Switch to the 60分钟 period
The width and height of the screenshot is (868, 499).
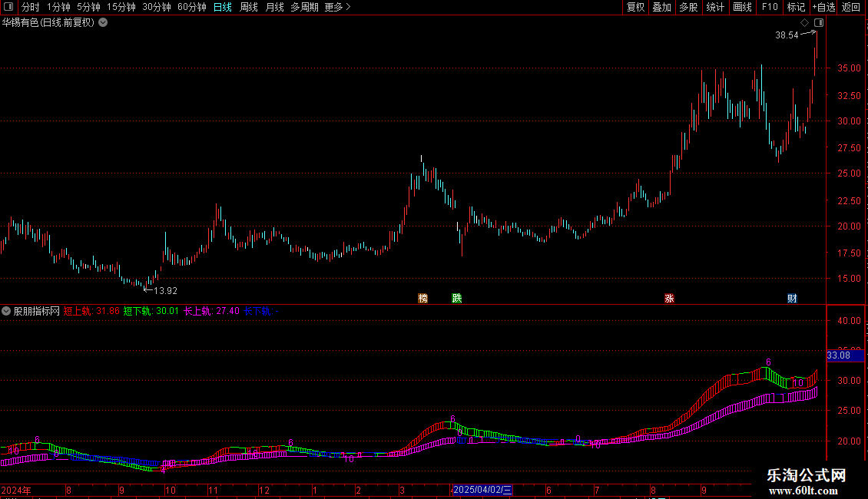[x=192, y=7]
